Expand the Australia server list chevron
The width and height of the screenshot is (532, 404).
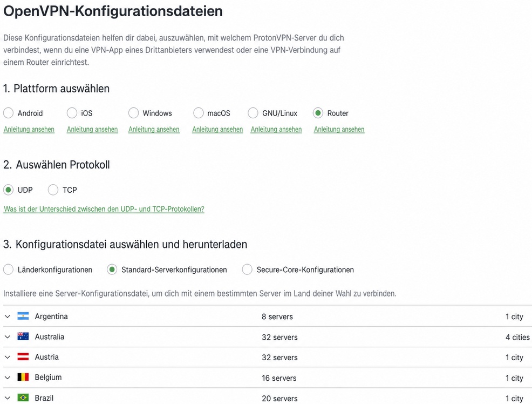(8, 337)
